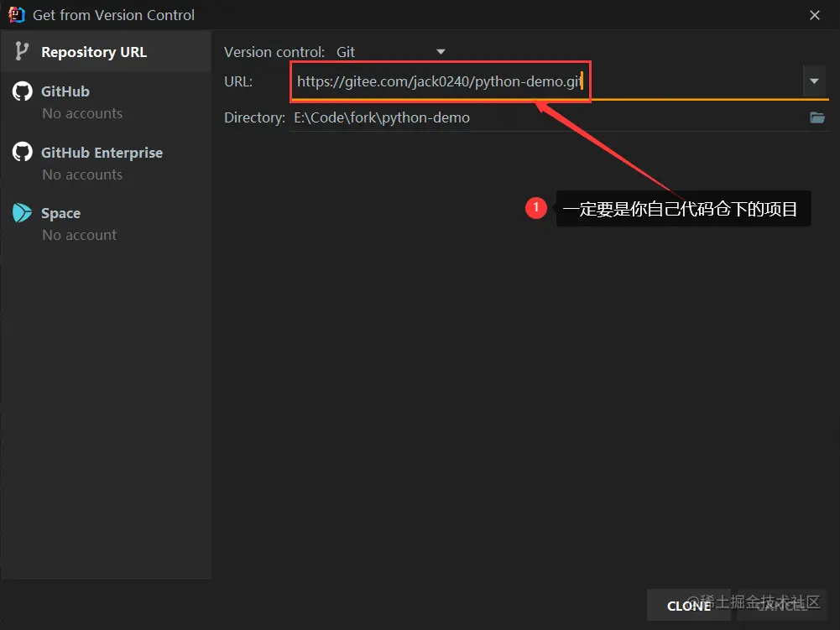Open the Version control Git dropdown
This screenshot has width=840, height=630.
pos(390,52)
